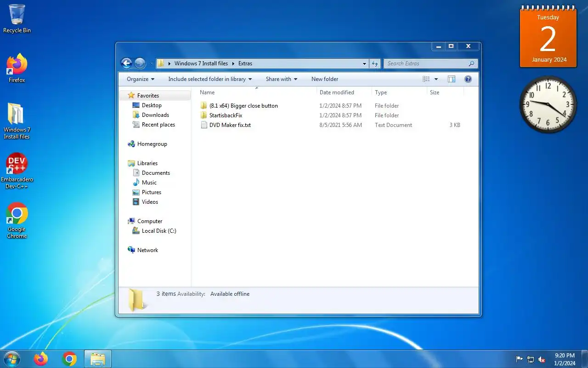Image resolution: width=588 pixels, height=368 pixels.
Task: Click Chrome pinned on taskbar
Action: (x=69, y=359)
